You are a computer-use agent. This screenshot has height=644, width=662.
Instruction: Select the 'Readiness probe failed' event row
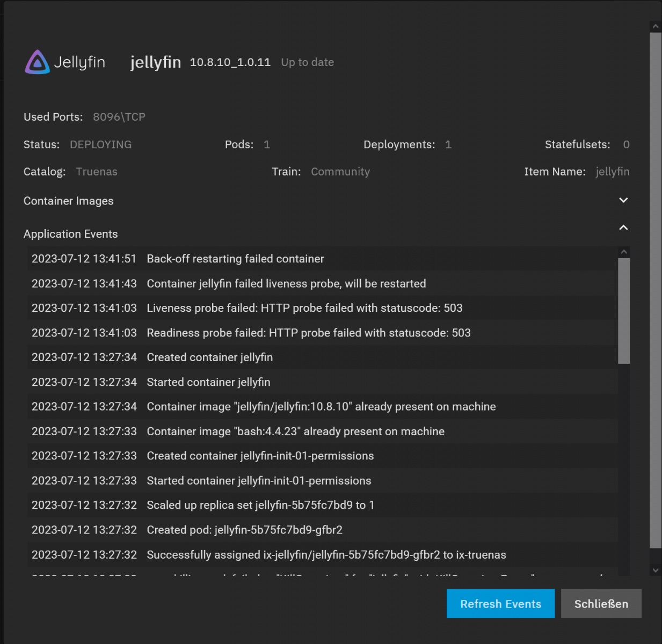(x=322, y=333)
